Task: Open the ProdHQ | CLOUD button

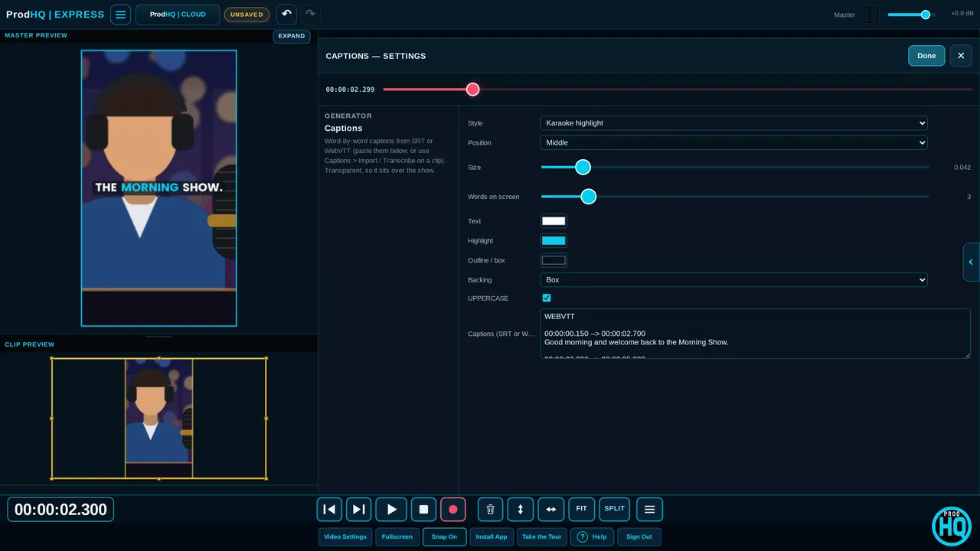Action: (x=178, y=15)
